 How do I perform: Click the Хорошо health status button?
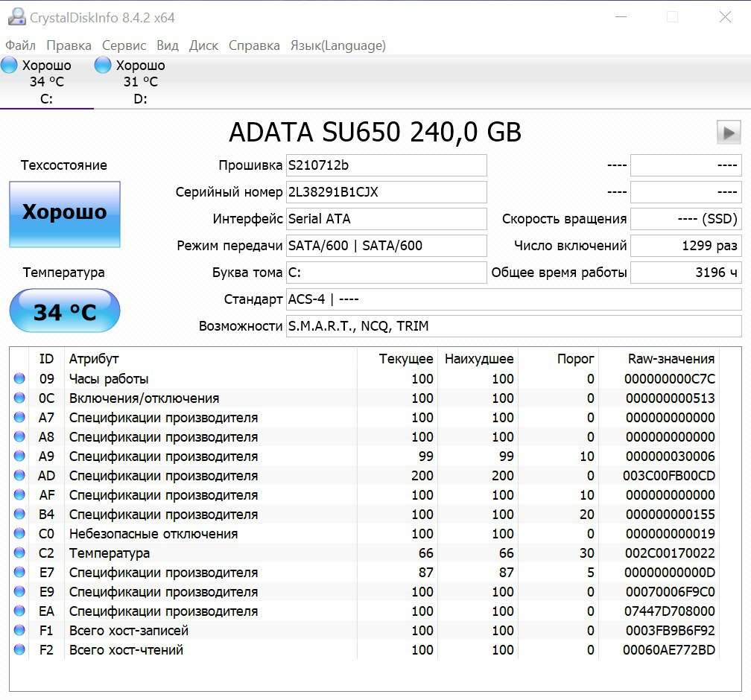click(x=64, y=214)
